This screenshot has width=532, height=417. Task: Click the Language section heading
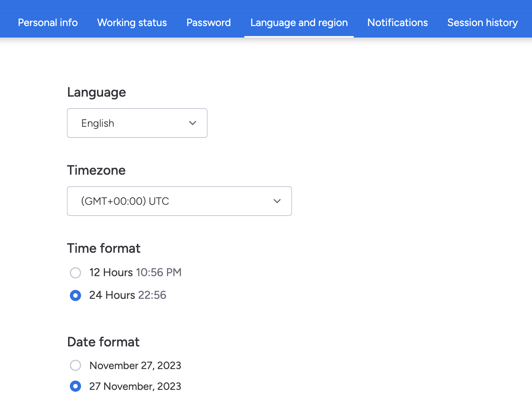(96, 92)
